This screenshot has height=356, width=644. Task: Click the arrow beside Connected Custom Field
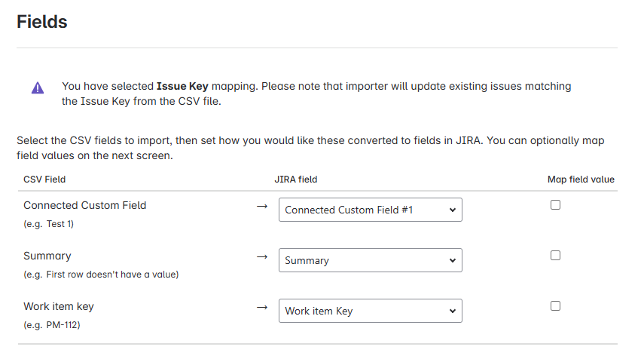pos(262,206)
